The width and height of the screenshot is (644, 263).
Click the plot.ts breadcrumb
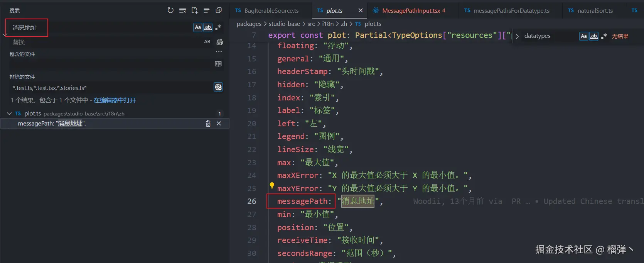pyautogui.click(x=373, y=24)
